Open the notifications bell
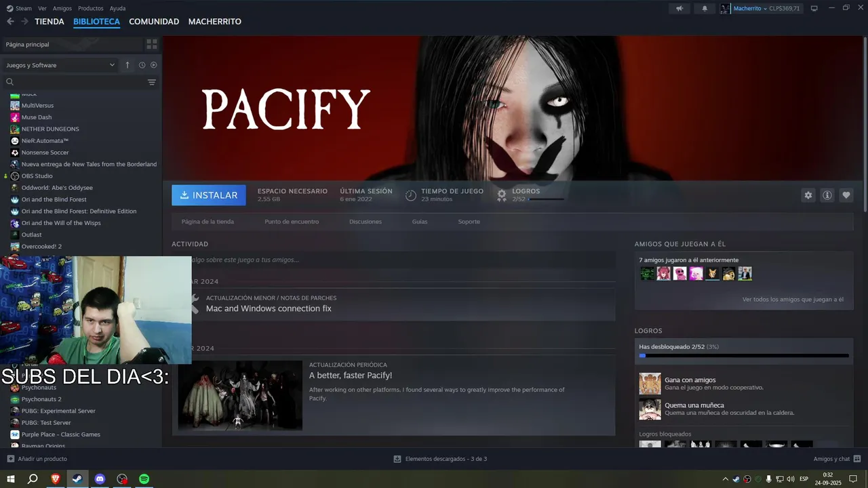The height and width of the screenshot is (488, 868). point(705,8)
